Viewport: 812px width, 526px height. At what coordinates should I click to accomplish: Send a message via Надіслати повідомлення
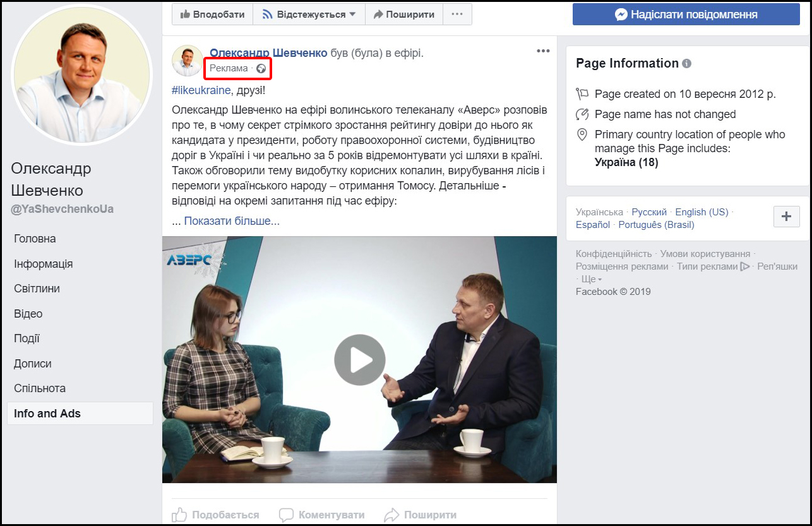coord(686,14)
